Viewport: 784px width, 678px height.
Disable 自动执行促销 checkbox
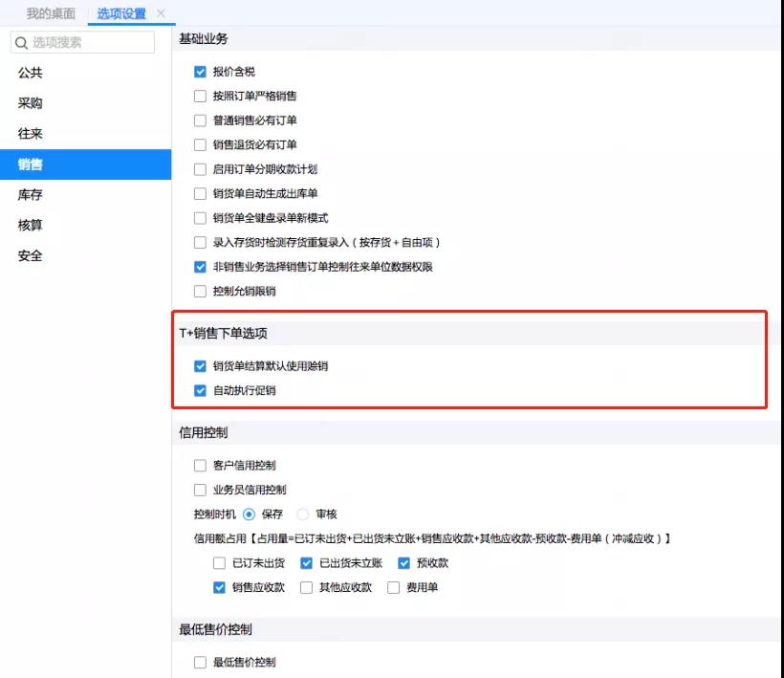pos(200,390)
